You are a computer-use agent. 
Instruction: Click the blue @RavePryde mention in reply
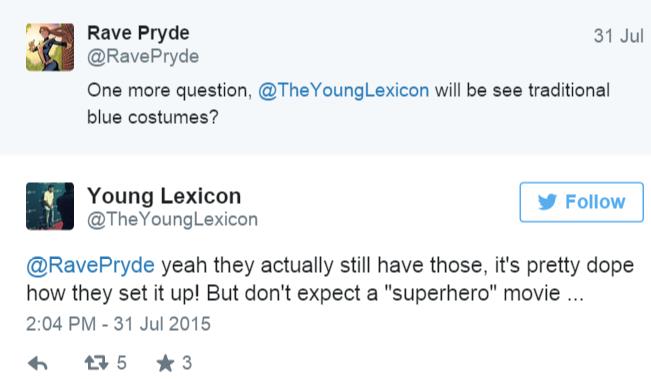pos(91,265)
